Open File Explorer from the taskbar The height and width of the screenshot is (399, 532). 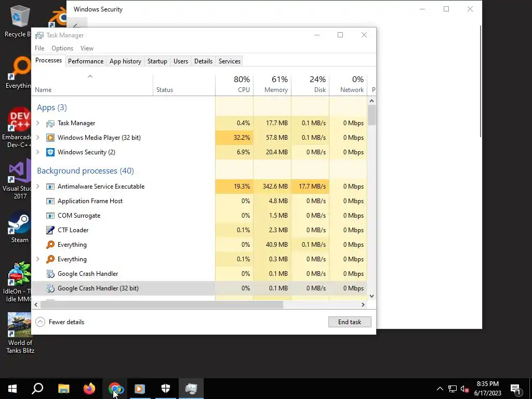coord(63,389)
